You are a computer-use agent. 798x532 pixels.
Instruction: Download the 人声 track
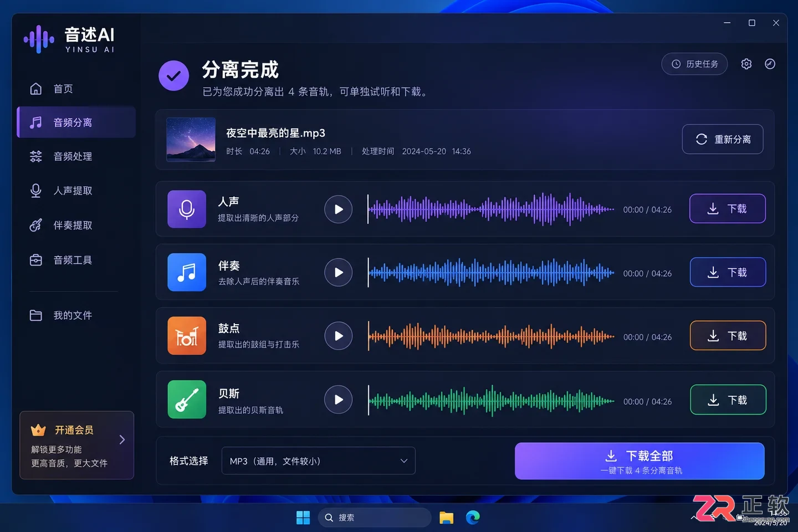tap(728, 209)
